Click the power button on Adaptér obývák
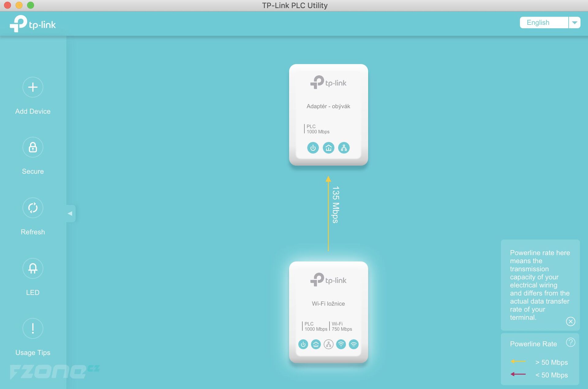 pyautogui.click(x=313, y=148)
